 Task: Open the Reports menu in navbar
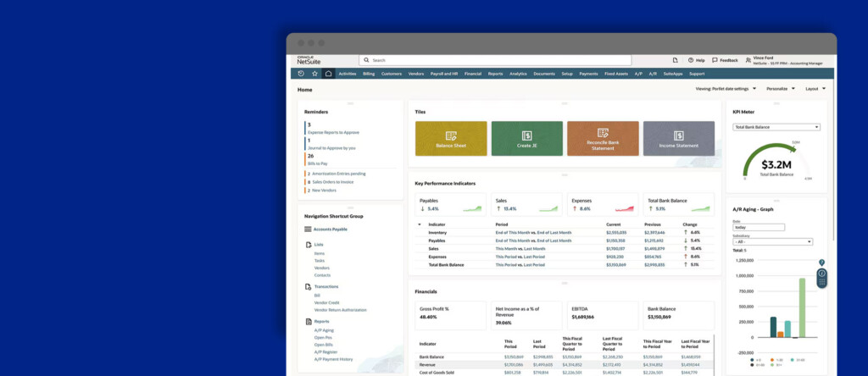(x=495, y=74)
